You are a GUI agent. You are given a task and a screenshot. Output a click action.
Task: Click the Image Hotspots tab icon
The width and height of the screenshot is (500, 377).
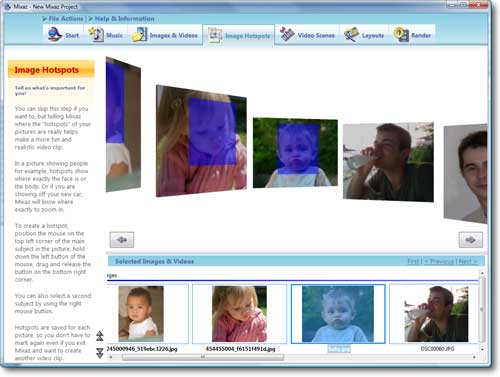pyautogui.click(x=215, y=35)
